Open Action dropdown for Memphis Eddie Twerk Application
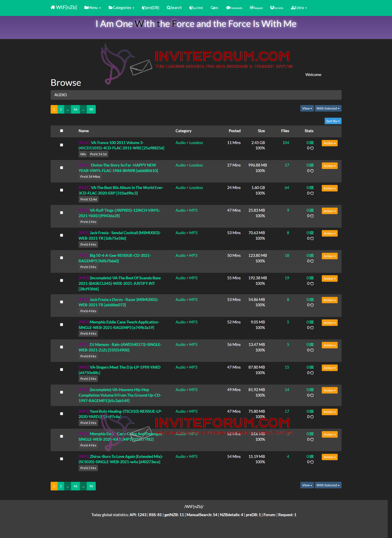Image resolution: width=392 pixels, height=538 pixels. [x=330, y=323]
